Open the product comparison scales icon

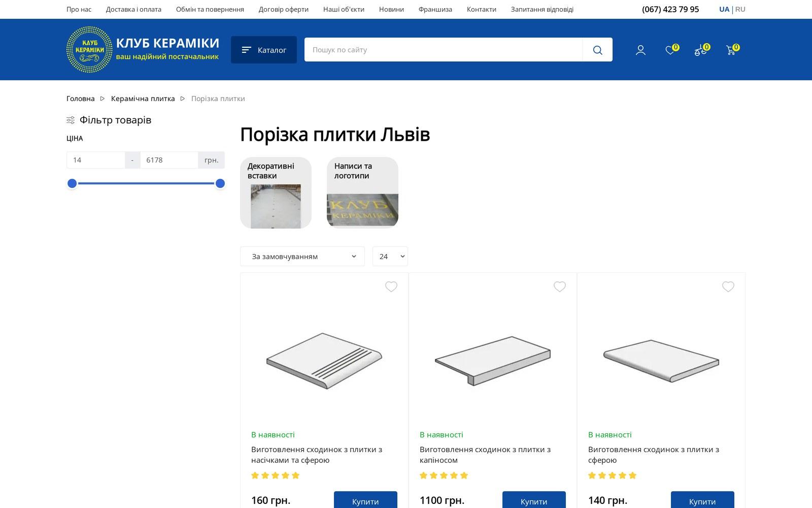coord(701,49)
